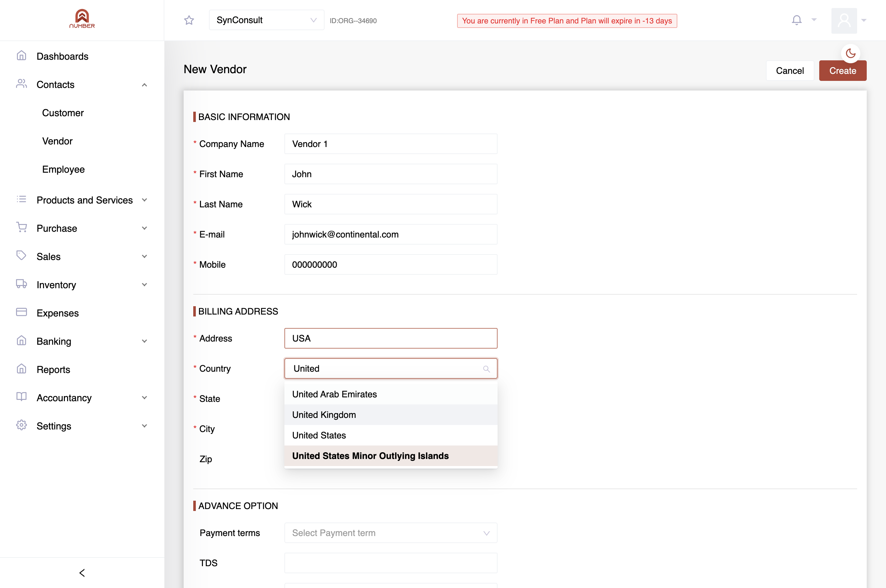Click the E-mail input field
Image resolution: width=886 pixels, height=588 pixels.
pyautogui.click(x=391, y=234)
